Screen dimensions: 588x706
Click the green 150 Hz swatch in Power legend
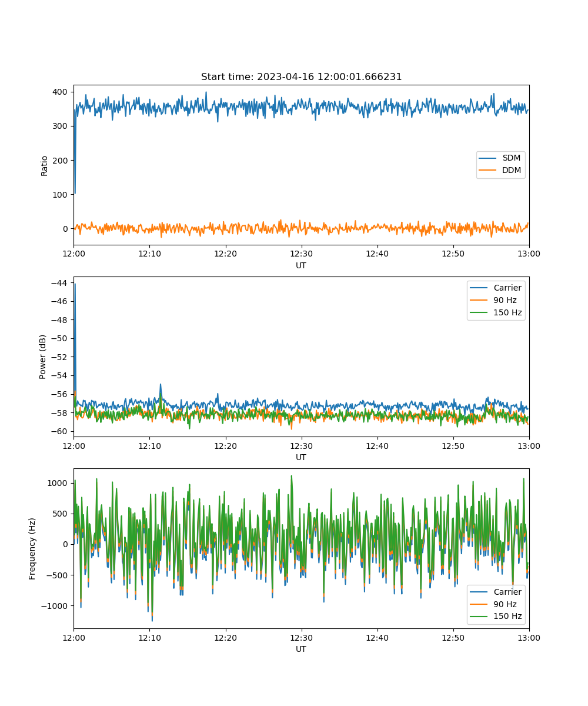tap(479, 312)
